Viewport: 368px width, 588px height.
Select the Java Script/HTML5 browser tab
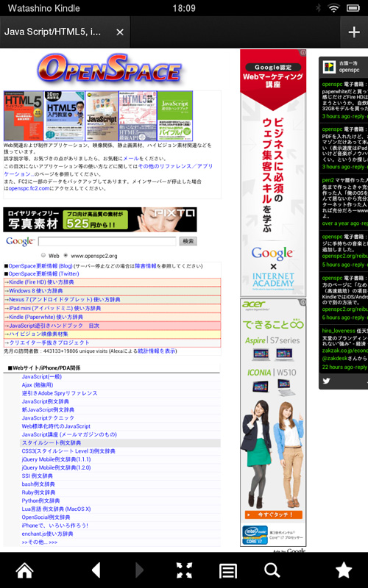pos(65,32)
